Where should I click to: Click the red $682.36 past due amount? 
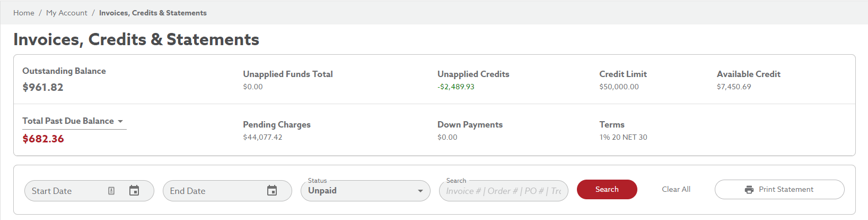[x=43, y=139]
